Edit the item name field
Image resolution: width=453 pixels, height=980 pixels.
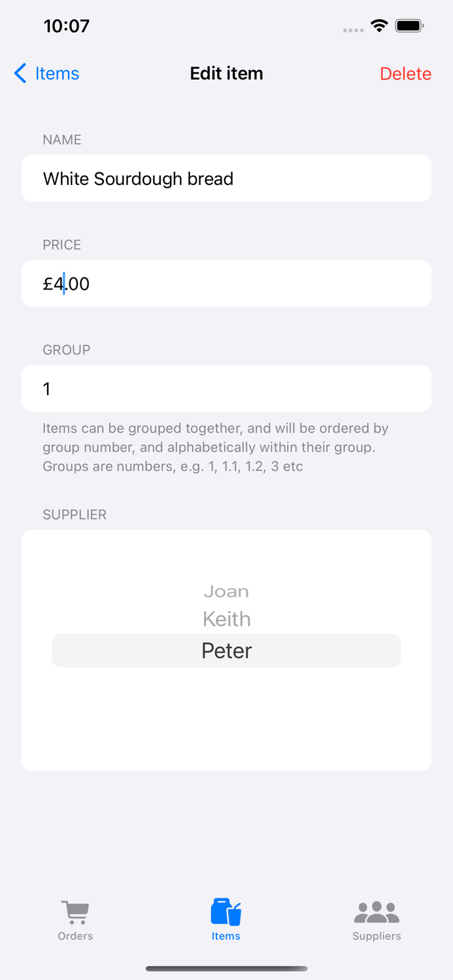coord(226,178)
